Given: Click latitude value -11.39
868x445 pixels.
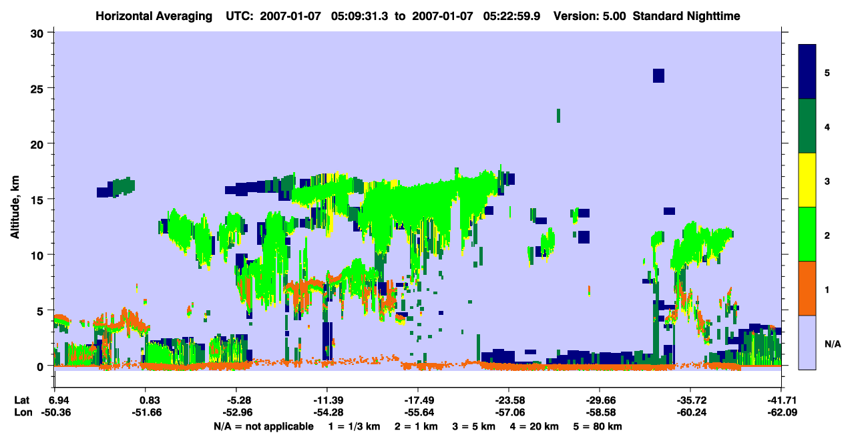Looking at the screenshot, I should click(x=327, y=400).
